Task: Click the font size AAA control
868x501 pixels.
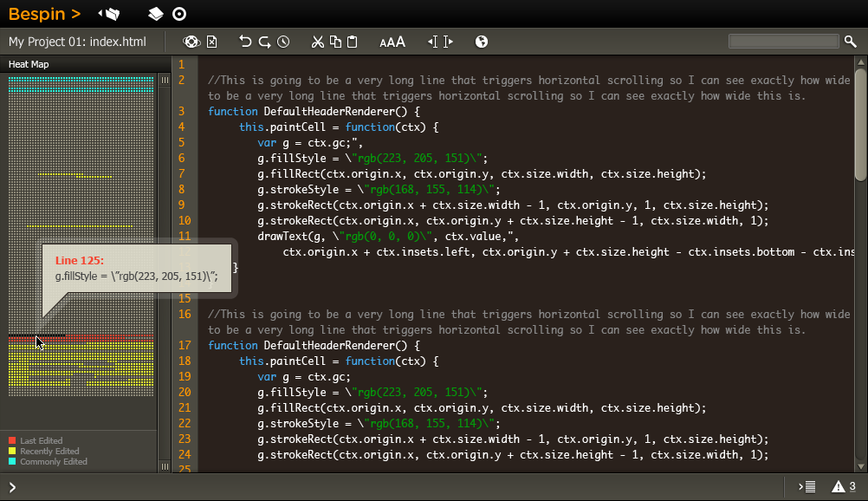Action: pos(392,42)
